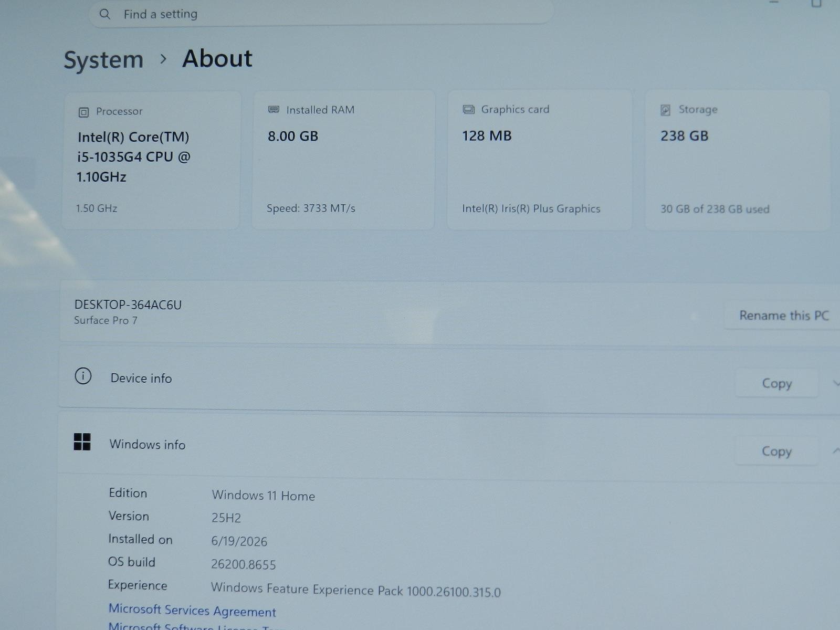Image resolution: width=840 pixels, height=630 pixels.
Task: Select the Windows Feature Experience Pack value
Action: coord(356,590)
